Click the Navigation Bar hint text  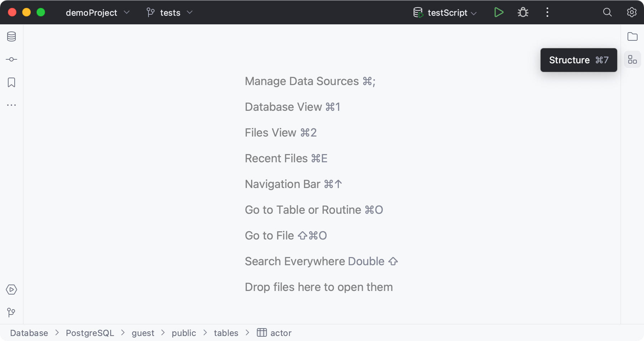tap(294, 184)
